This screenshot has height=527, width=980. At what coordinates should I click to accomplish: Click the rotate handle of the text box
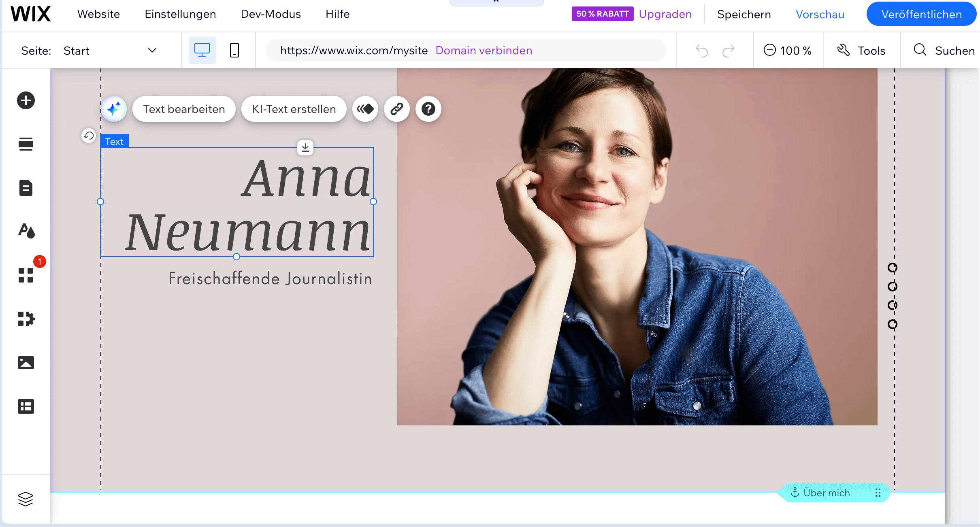point(88,136)
